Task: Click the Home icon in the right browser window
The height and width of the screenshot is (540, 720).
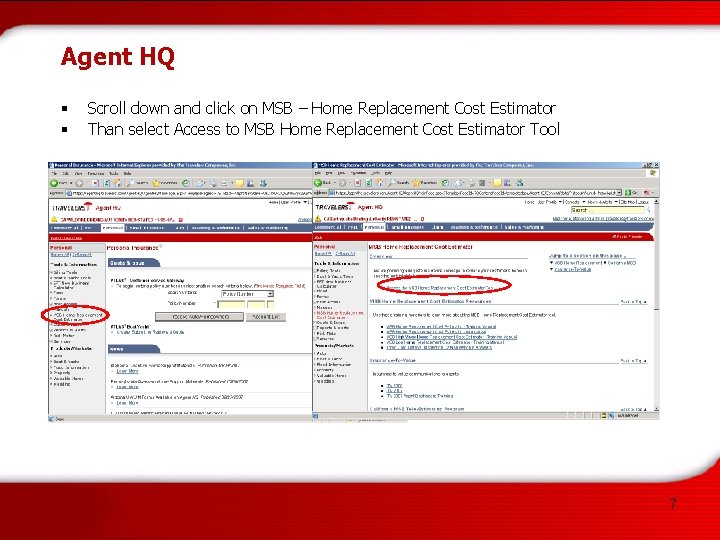Action: pos(379,183)
